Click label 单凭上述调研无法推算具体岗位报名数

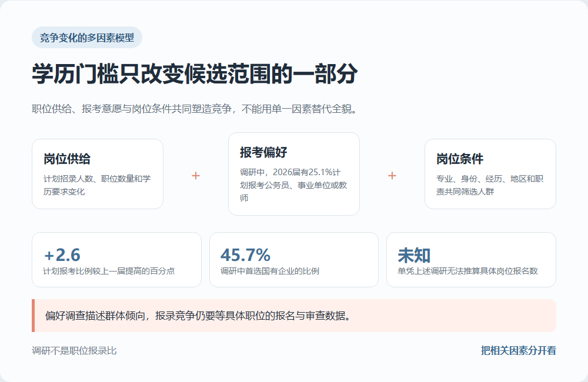pos(467,271)
